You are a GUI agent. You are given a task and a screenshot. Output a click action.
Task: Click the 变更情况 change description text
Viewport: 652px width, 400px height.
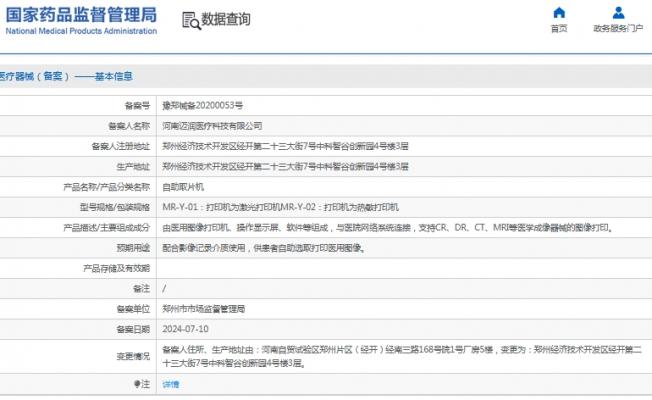[402, 356]
